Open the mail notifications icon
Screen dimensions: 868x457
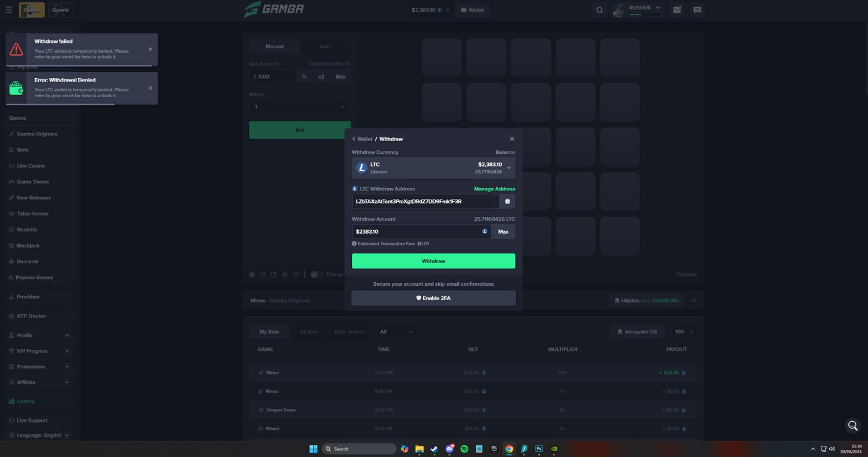click(x=676, y=10)
